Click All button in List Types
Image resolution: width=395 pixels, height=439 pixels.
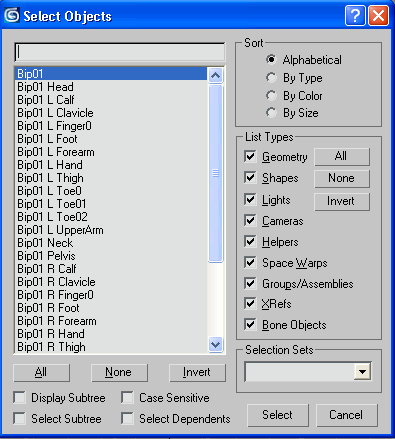coord(342,156)
